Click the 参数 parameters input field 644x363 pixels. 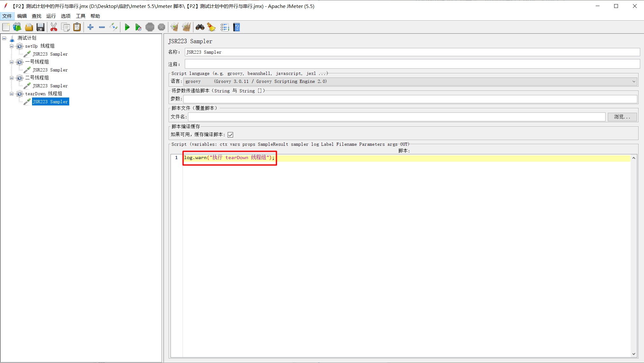click(410, 99)
